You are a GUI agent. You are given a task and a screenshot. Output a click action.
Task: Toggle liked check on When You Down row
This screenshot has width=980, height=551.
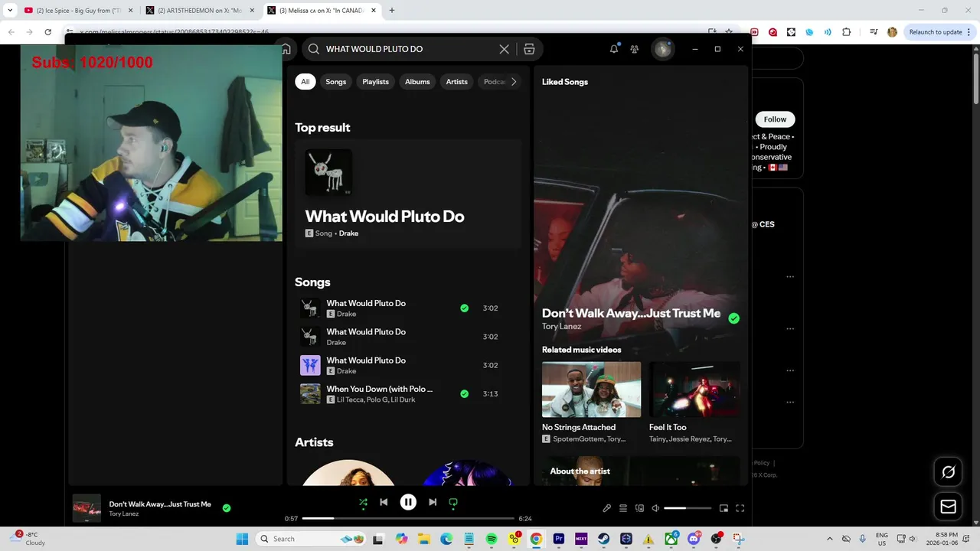pos(464,394)
